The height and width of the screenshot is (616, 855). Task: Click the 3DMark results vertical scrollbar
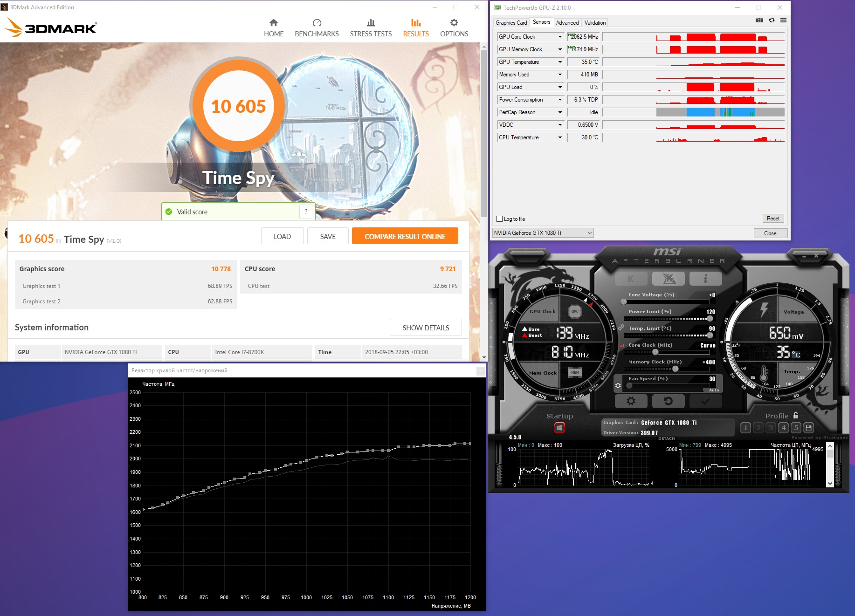(484, 133)
